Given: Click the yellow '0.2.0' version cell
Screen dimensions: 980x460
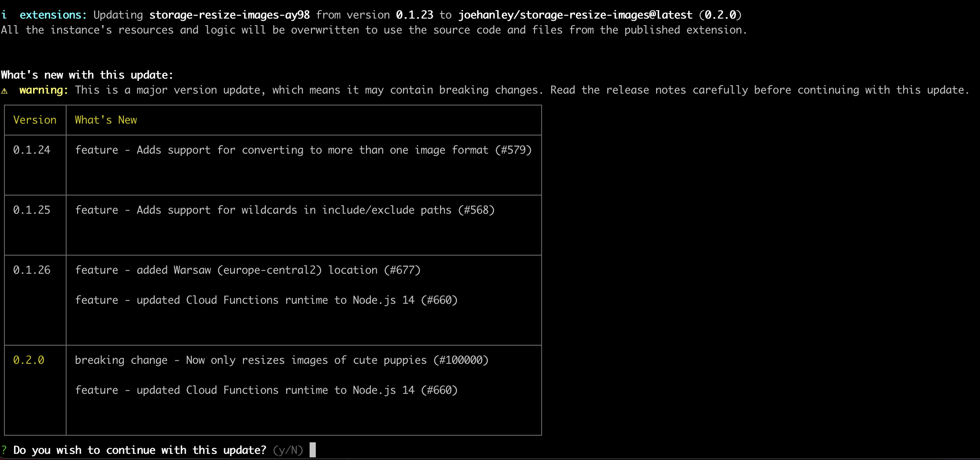Looking at the screenshot, I should coord(29,360).
